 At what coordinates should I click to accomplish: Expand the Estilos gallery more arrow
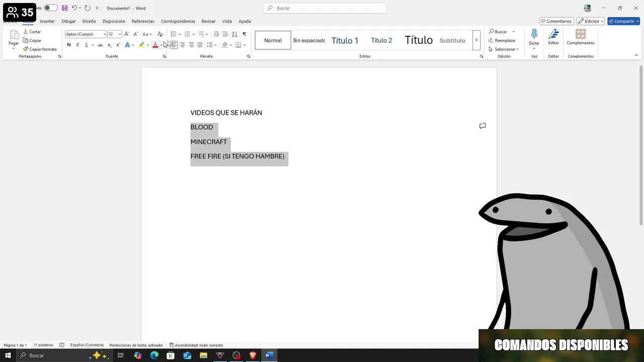tap(476, 40)
